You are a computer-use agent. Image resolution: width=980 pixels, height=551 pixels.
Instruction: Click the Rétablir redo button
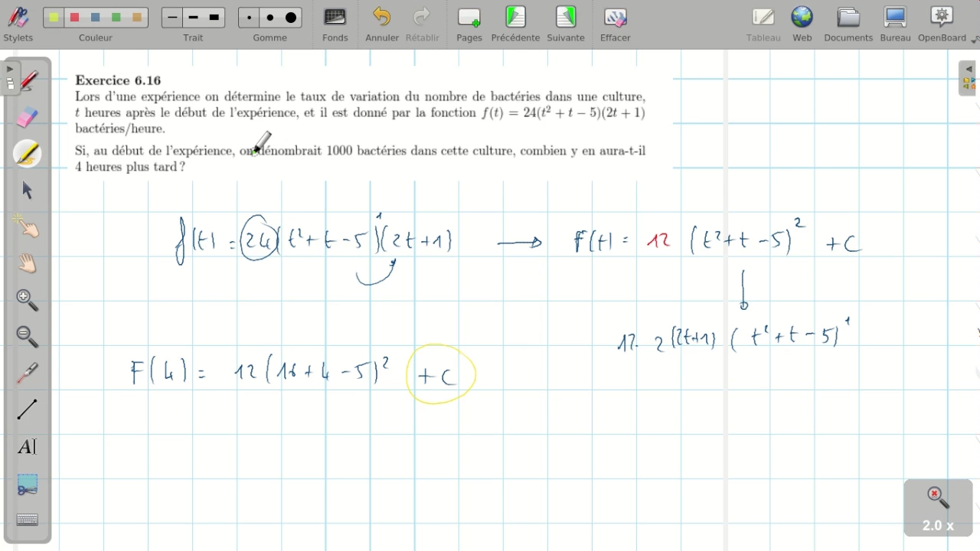pos(423,24)
